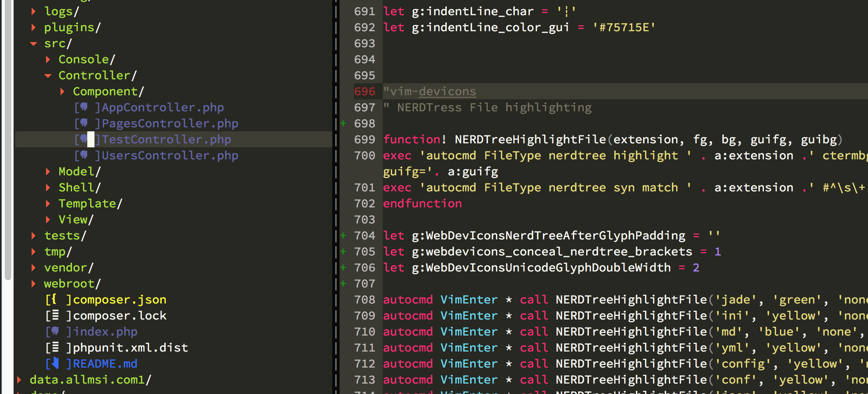
Task: Click the markdown icon beside README.md
Action: point(55,363)
